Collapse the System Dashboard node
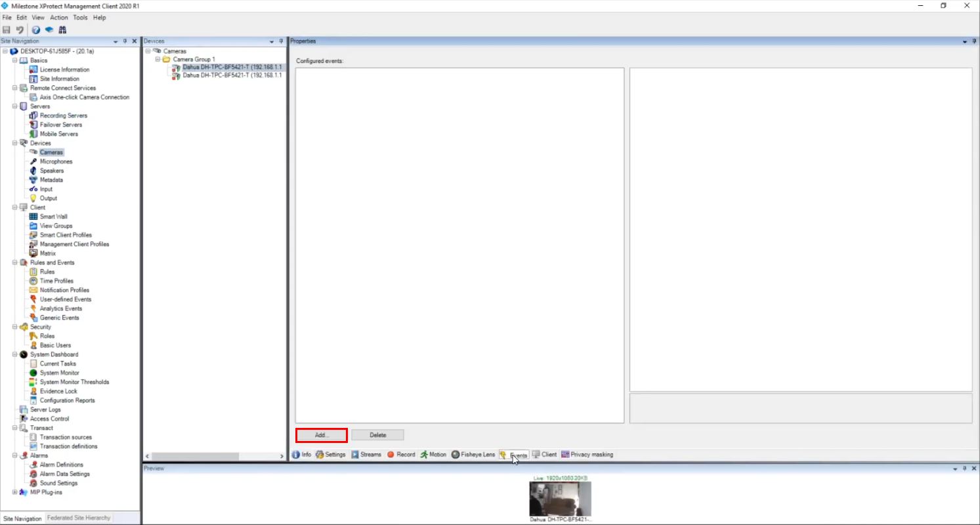The height and width of the screenshot is (525, 980). [x=15, y=354]
